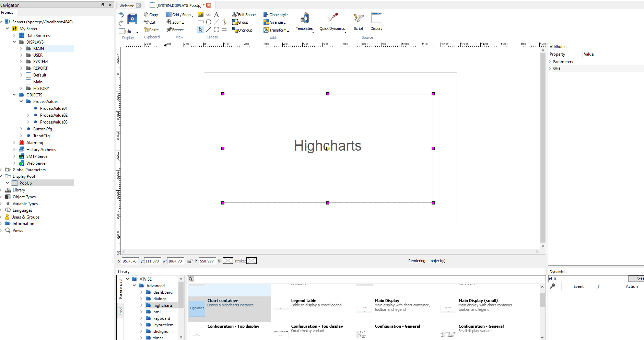
Task: Close the [SYSTEM.DISPLAYS.PopUp] tab
Action: pyautogui.click(x=209, y=5)
